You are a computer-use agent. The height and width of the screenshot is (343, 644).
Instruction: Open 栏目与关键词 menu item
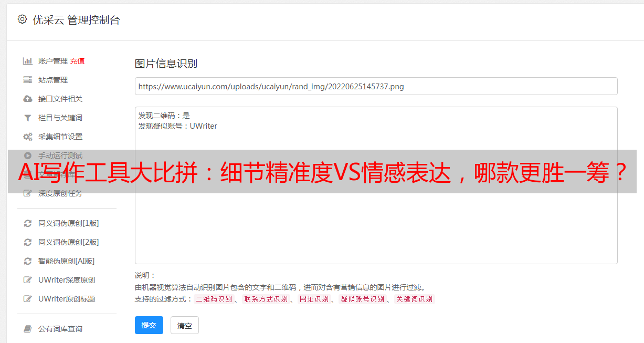tap(60, 118)
